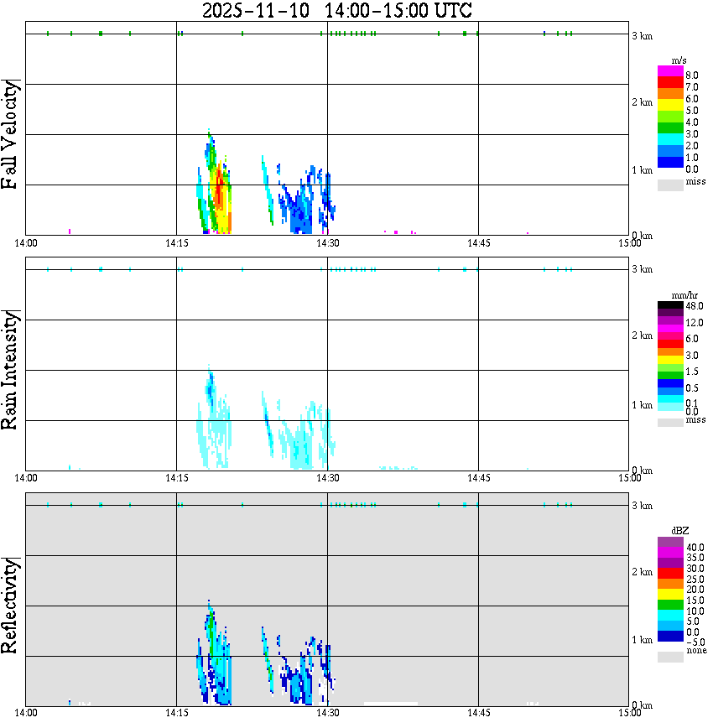Click the '-5.0' value in the dBZ legend

pyautogui.click(x=695, y=642)
